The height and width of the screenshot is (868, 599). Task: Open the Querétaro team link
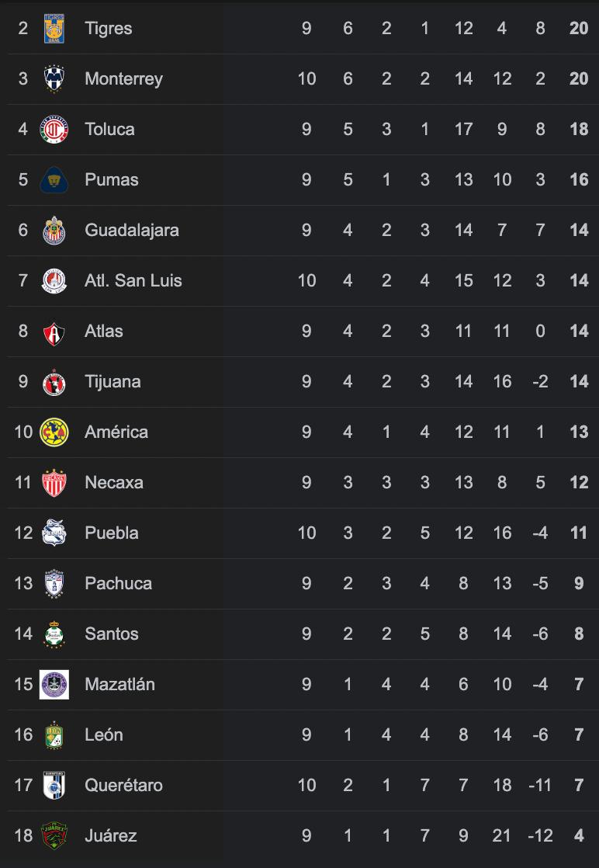[x=123, y=786]
